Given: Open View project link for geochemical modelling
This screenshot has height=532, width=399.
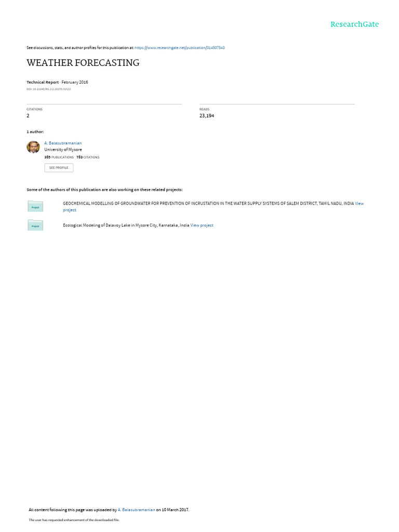Looking at the screenshot, I should pyautogui.click(x=213, y=207).
